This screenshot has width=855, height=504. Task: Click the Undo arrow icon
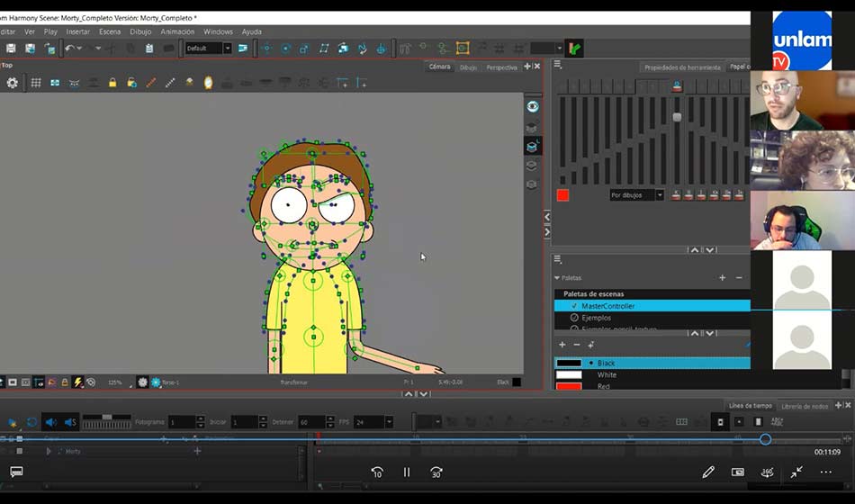pyautogui.click(x=69, y=49)
